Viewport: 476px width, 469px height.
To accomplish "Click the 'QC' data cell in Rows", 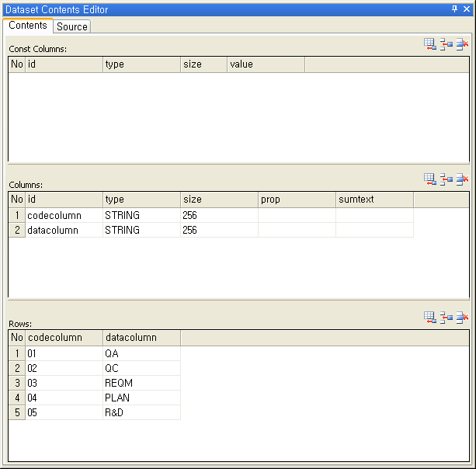I will point(142,368).
